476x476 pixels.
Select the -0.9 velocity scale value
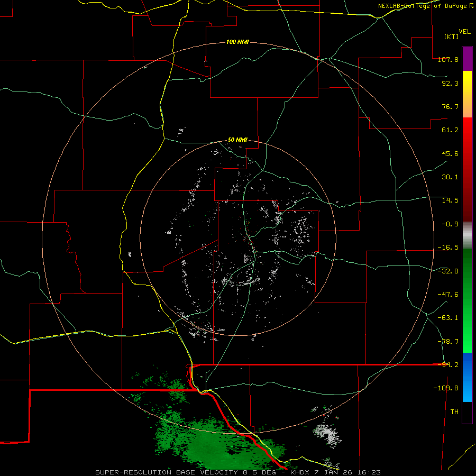[450, 224]
